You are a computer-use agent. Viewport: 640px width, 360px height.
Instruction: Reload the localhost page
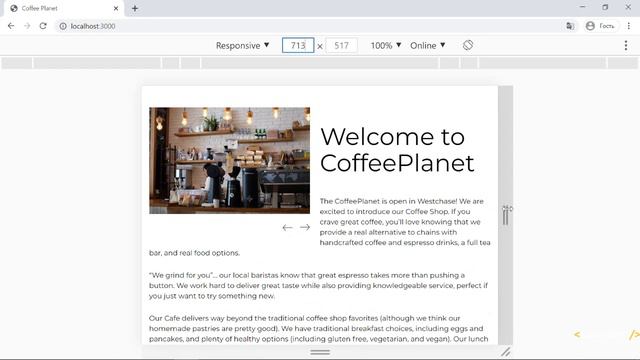point(43,26)
